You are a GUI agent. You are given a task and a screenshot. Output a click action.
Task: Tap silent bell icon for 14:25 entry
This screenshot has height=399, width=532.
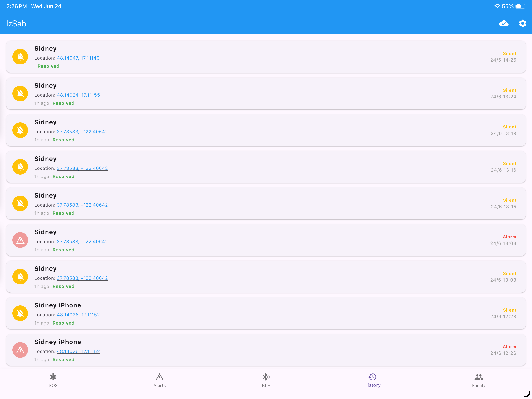(20, 57)
